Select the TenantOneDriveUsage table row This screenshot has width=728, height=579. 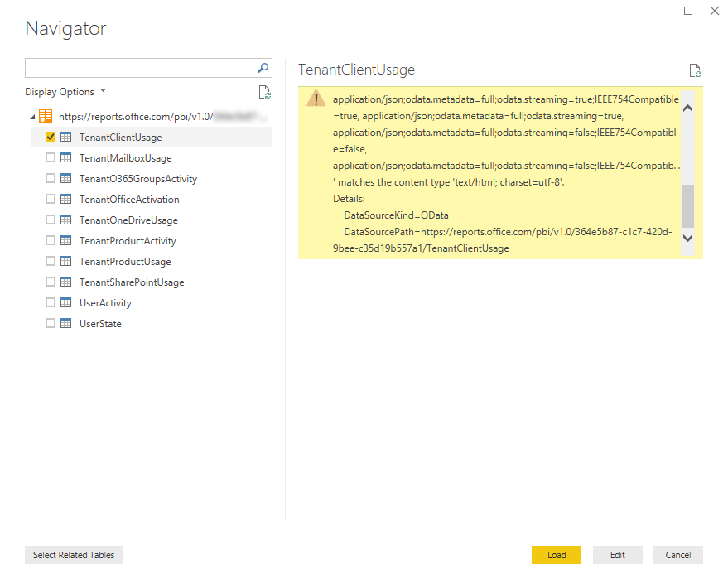152,220
